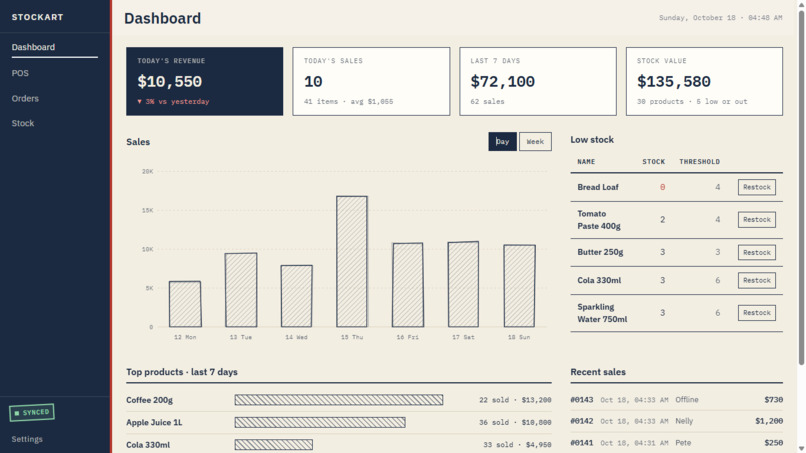Click the page vertical scrollbar
The image size is (806, 453).
(x=801, y=188)
